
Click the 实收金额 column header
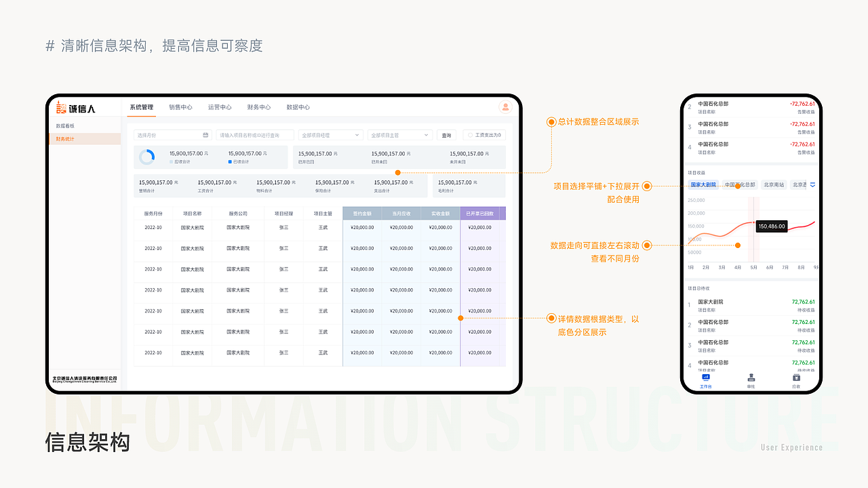441,213
